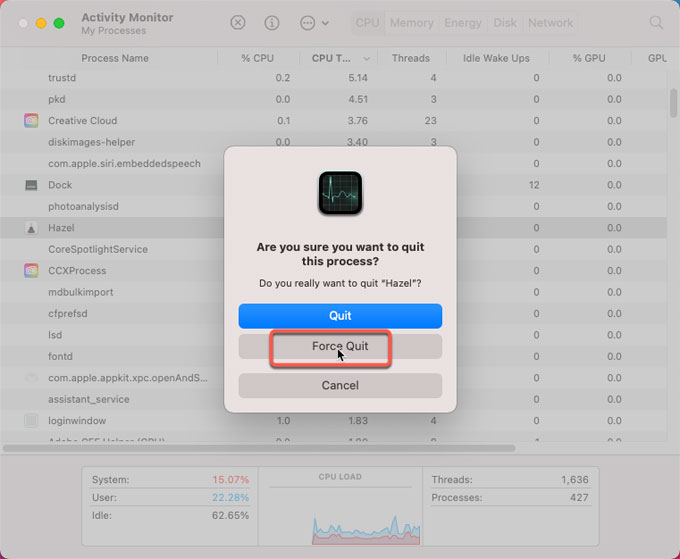Click the vertical scrollbar thumb

click(673, 102)
